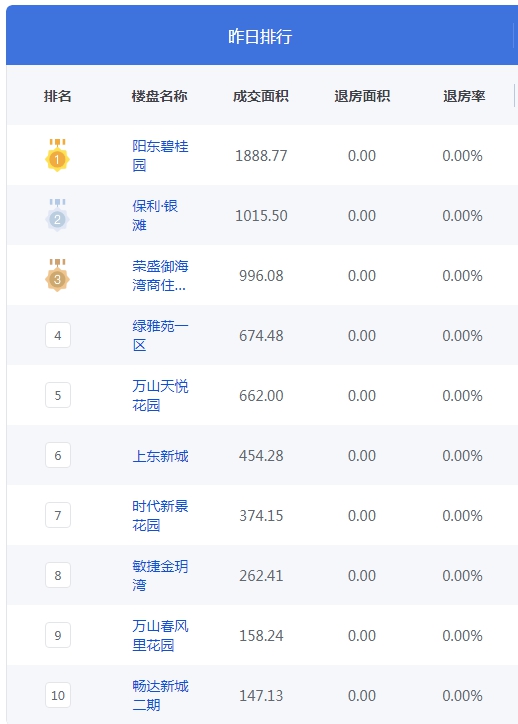Click the 退房率 column header
The image size is (518, 724).
[464, 96]
